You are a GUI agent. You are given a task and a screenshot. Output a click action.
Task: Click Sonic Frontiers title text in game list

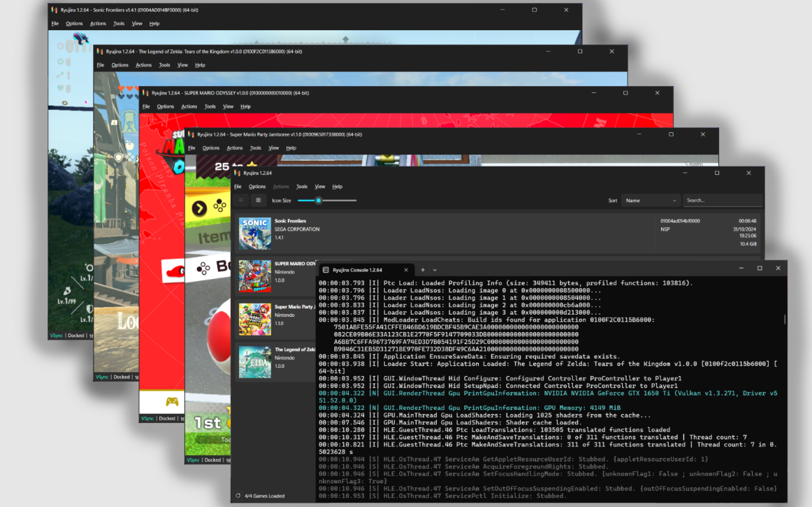pyautogui.click(x=290, y=221)
